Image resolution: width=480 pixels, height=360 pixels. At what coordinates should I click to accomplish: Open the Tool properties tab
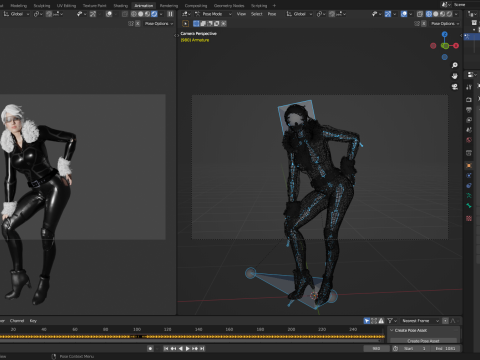click(469, 87)
